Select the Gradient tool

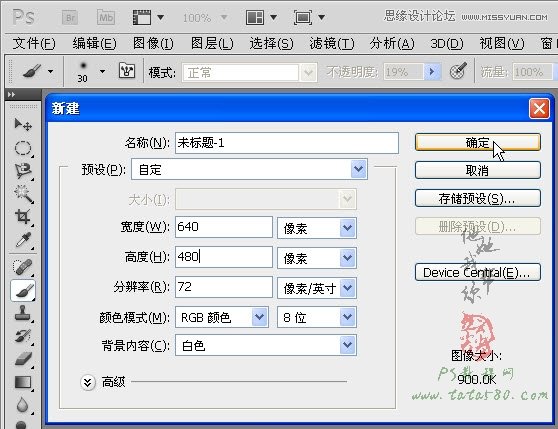pyautogui.click(x=23, y=383)
